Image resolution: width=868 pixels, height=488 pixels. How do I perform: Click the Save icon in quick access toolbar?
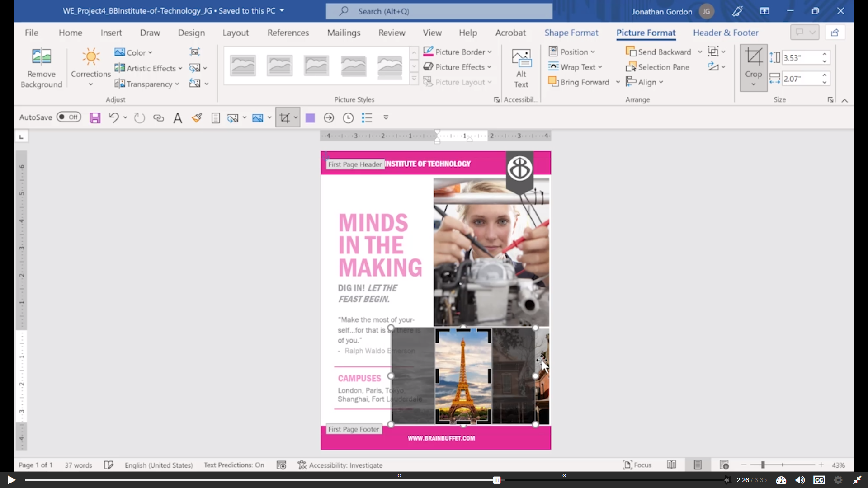coord(95,118)
